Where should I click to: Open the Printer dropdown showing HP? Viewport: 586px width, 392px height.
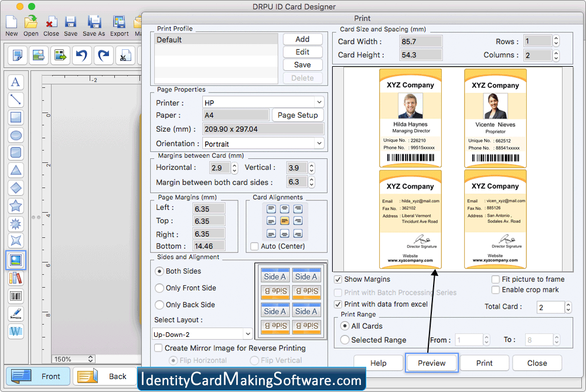click(263, 103)
